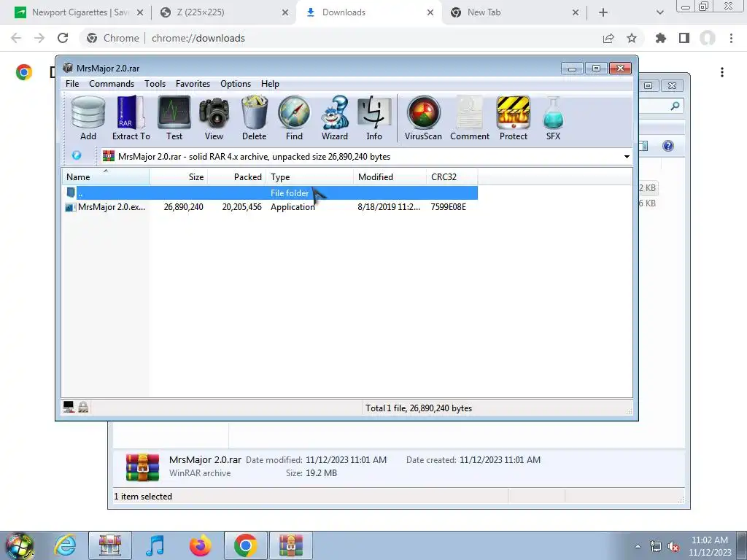Expand the archive path dropdown arrow

click(627, 157)
